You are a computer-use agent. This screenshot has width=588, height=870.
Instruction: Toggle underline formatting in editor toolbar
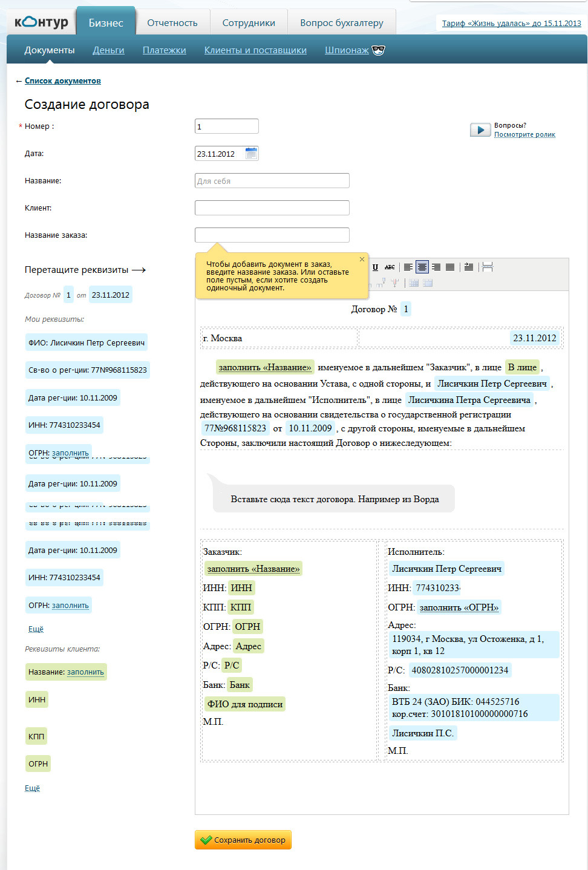click(x=375, y=267)
